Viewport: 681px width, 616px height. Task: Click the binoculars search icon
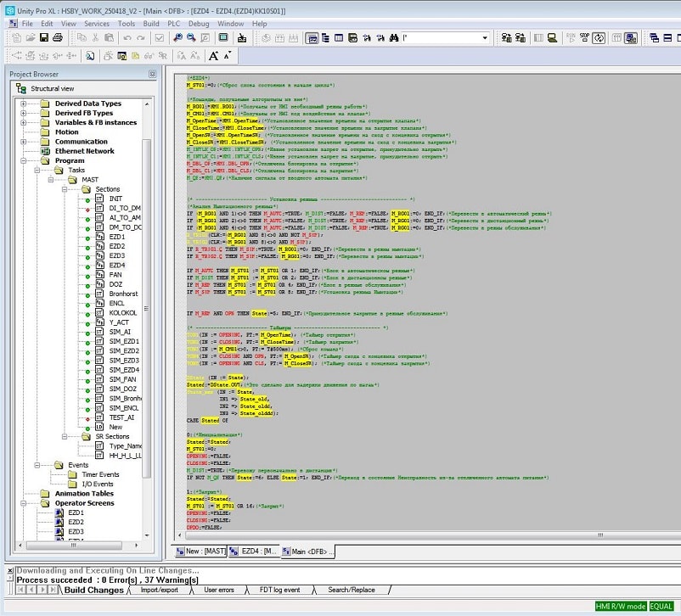[394, 38]
